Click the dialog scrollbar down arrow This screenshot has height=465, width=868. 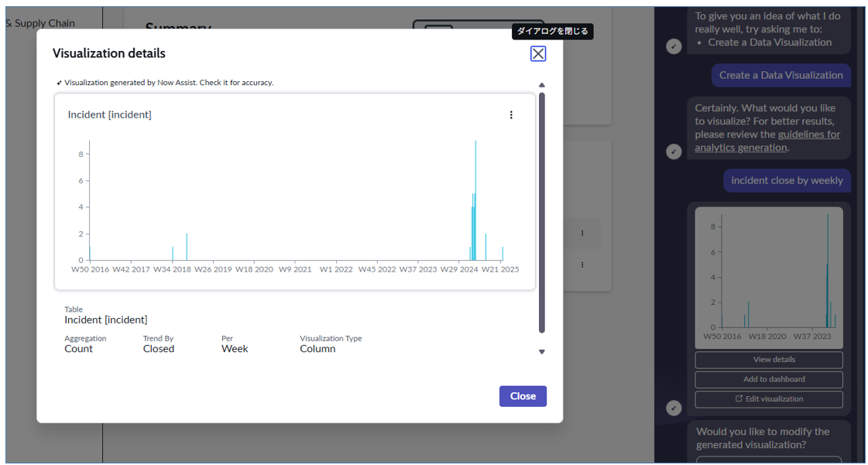point(542,352)
